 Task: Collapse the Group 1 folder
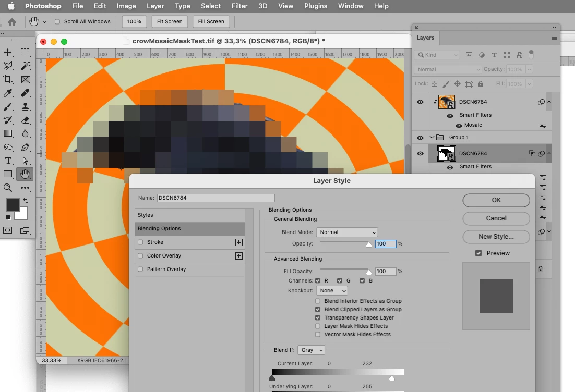point(432,138)
